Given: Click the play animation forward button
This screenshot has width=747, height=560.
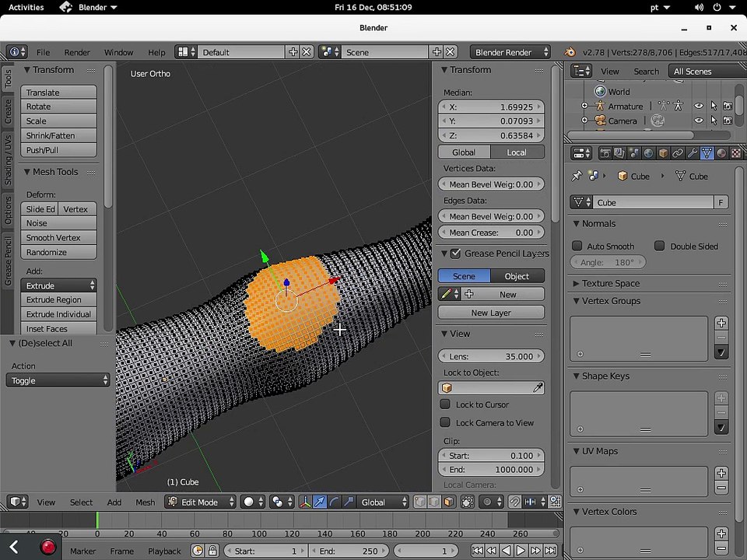Looking at the screenshot, I should [x=521, y=551].
